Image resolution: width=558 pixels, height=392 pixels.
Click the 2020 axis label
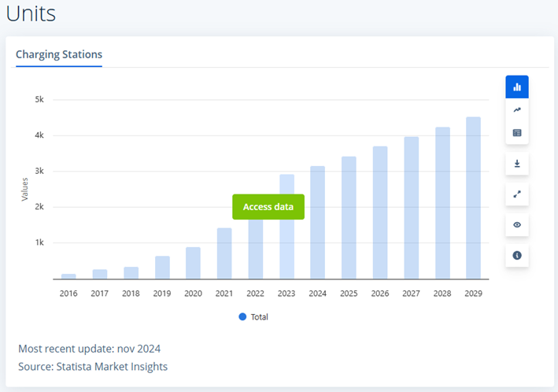click(x=193, y=294)
